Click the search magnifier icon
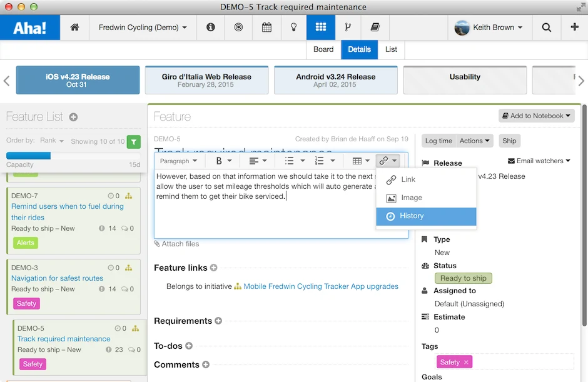 point(546,27)
